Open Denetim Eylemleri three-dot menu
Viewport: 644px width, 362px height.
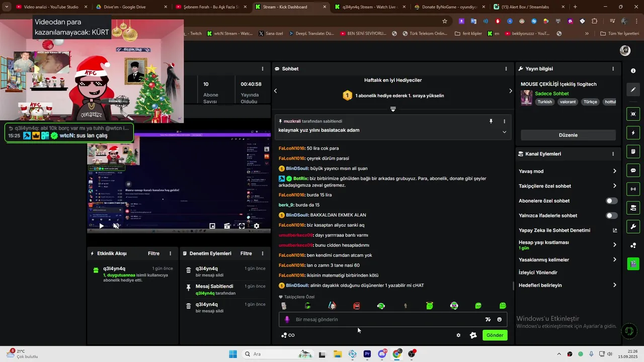pos(262,253)
